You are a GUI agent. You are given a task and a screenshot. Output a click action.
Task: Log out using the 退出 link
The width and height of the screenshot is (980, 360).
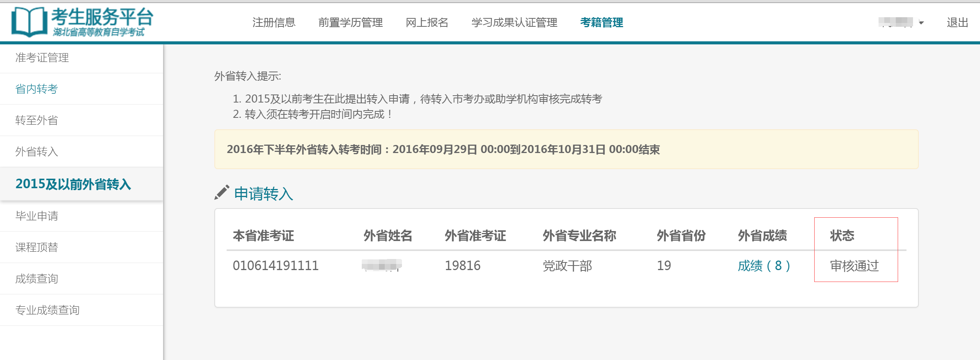[957, 23]
